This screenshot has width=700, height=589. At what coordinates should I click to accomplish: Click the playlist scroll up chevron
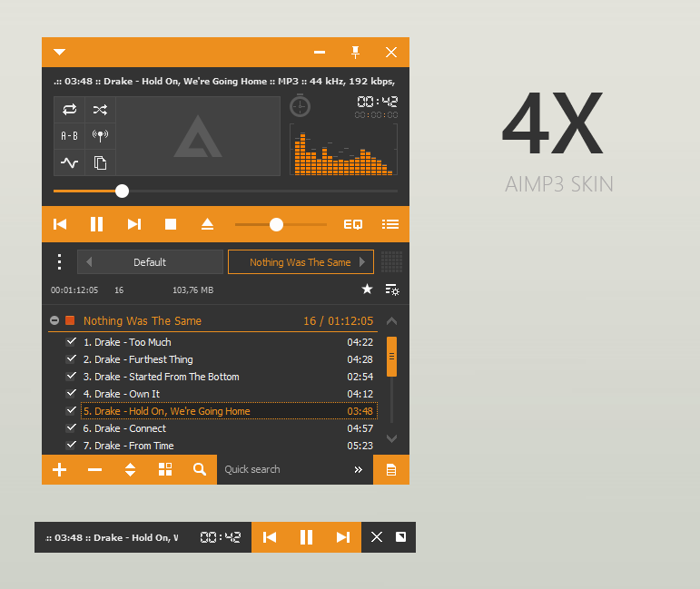(391, 321)
